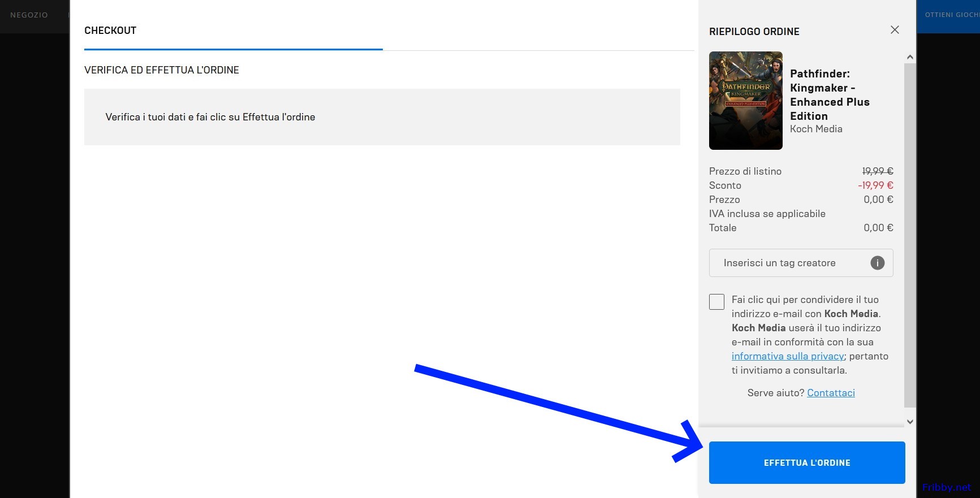This screenshot has width=980, height=498.
Task: Open the Negozio menu item
Action: tap(29, 15)
